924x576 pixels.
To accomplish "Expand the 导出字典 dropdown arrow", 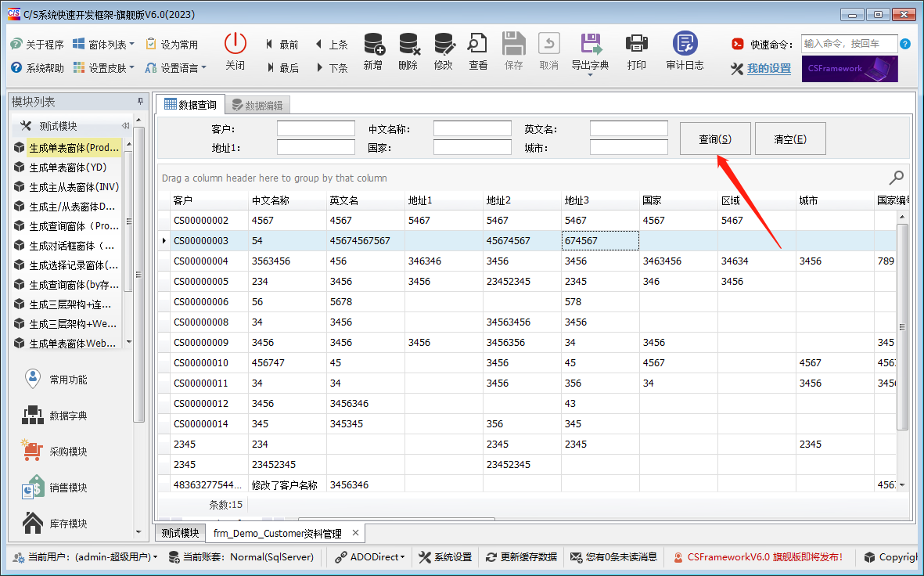I will pyautogui.click(x=589, y=76).
